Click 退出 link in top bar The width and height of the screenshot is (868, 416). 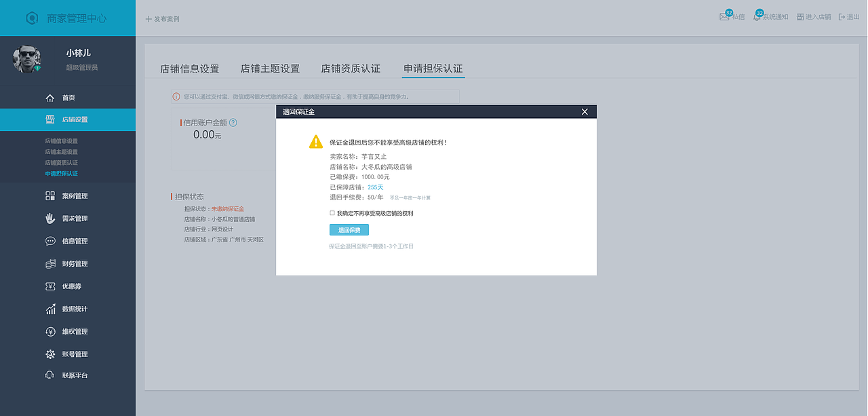coord(853,17)
